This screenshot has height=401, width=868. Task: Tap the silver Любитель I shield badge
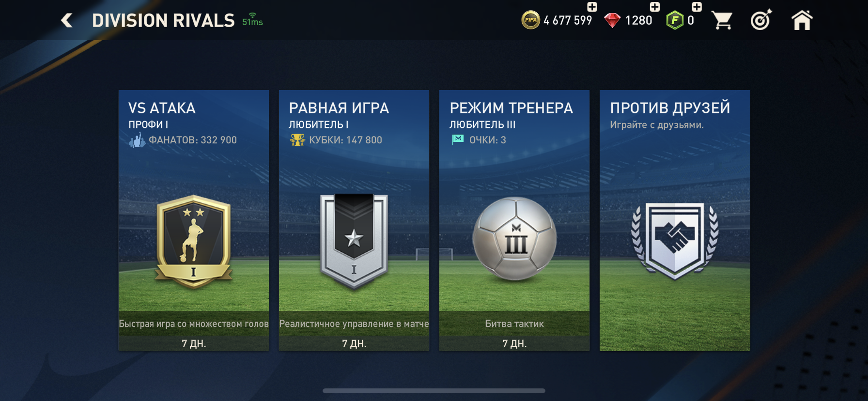point(354,241)
